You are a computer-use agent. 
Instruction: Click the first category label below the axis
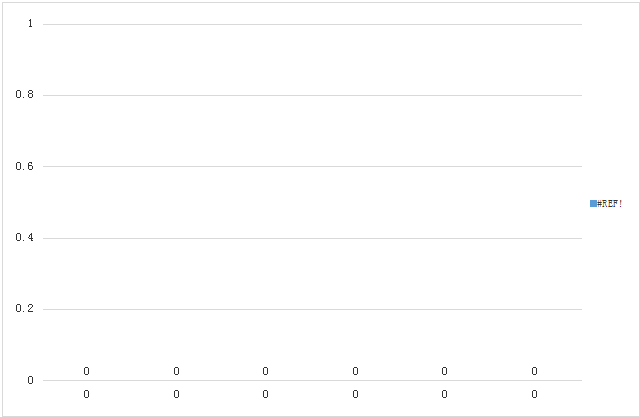87,394
